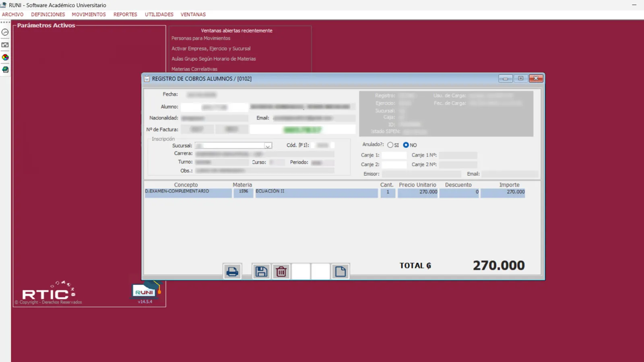Print the receipt with printer icon
The height and width of the screenshot is (362, 644).
click(x=232, y=271)
